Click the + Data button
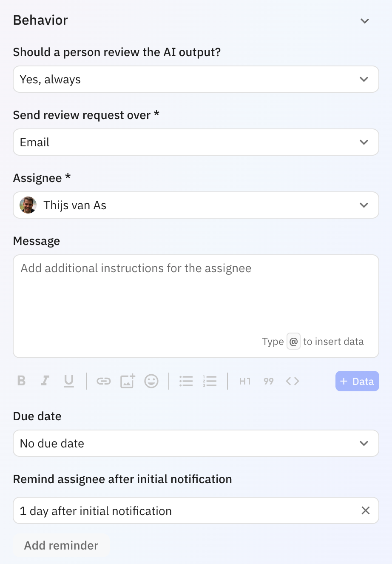 (357, 381)
